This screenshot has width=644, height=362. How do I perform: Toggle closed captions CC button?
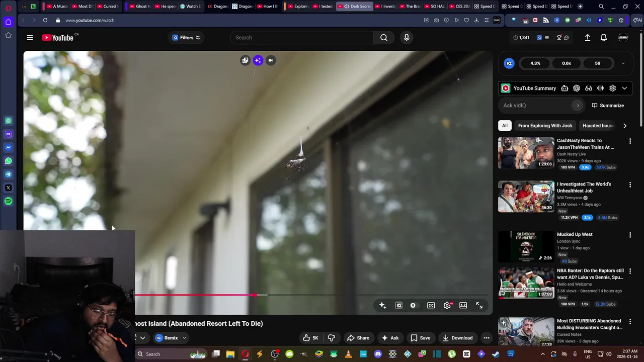[431, 305]
